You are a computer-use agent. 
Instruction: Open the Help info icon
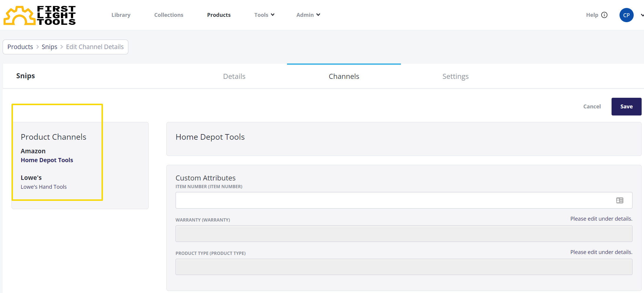click(x=604, y=15)
